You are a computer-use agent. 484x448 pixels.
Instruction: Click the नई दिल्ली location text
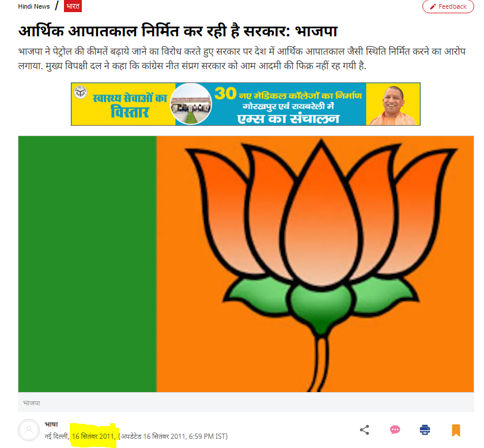56,436
